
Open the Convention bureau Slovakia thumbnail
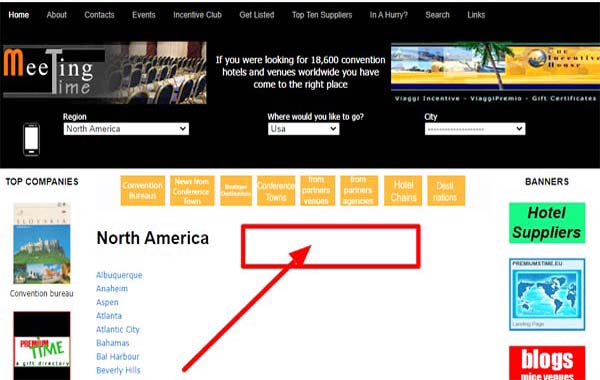pos(42,243)
